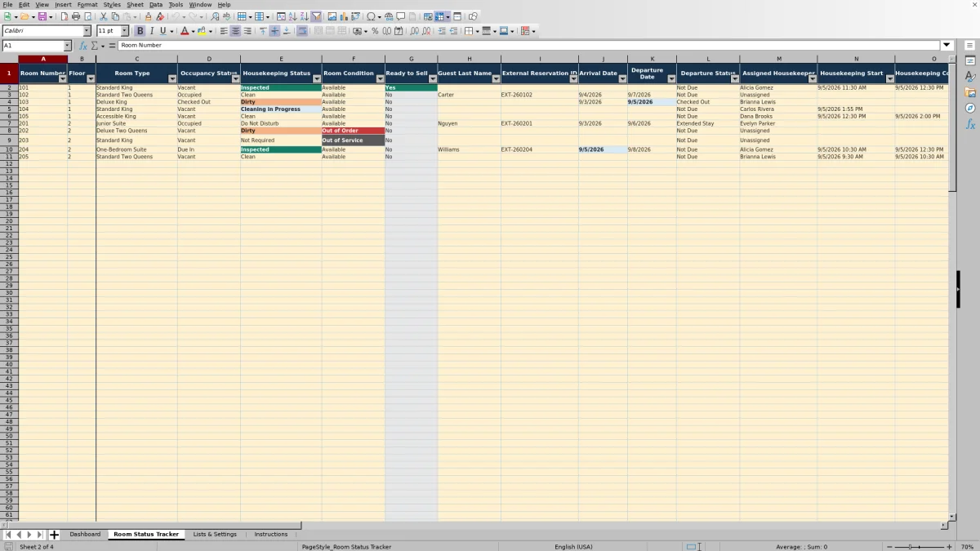Image resolution: width=980 pixels, height=551 pixels.
Task: Open the Housekeeping Status filter dropdown
Action: (316, 79)
